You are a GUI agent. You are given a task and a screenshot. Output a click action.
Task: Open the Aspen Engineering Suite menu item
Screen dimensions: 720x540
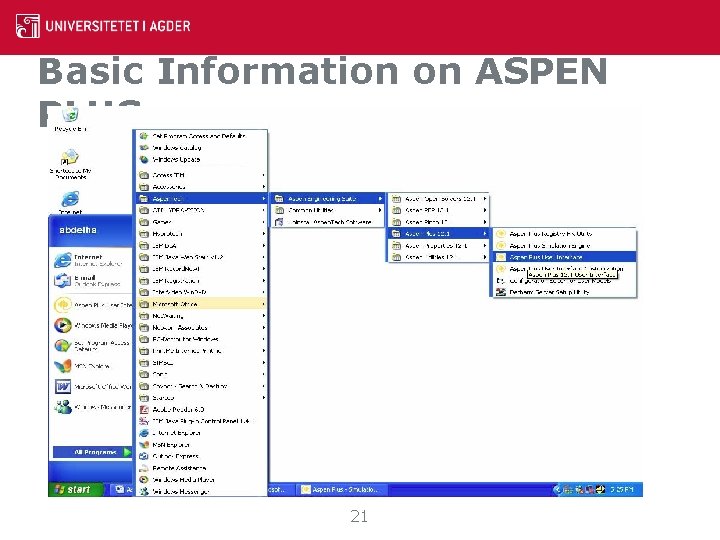click(328, 198)
